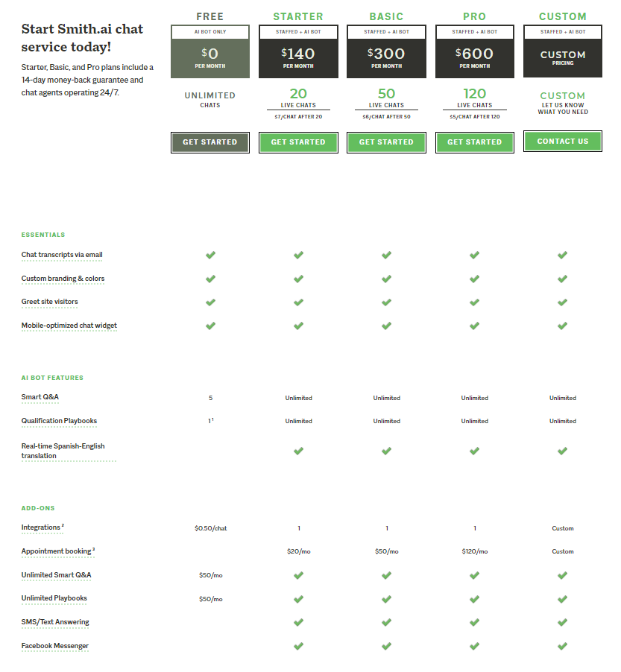Click the $0.50/chat Integrations value
621x672 pixels.
click(210, 528)
